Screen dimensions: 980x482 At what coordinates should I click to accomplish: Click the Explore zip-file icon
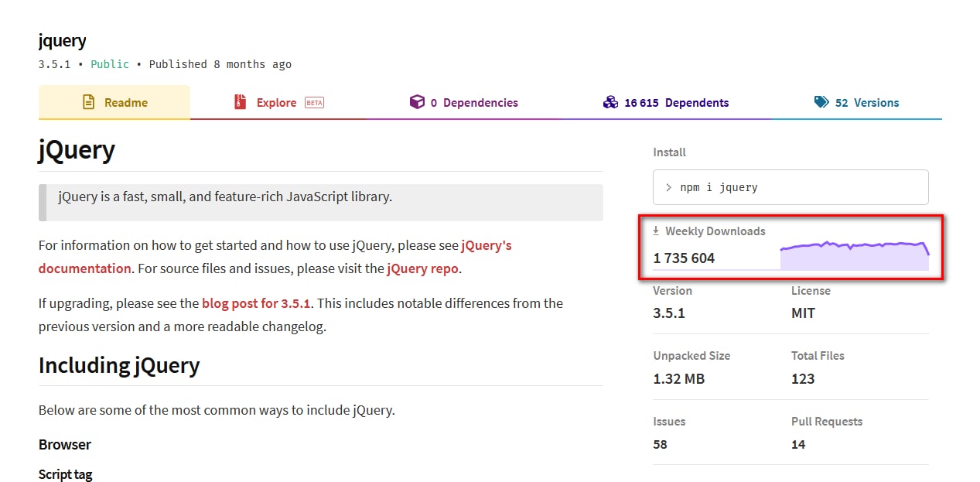(x=241, y=102)
